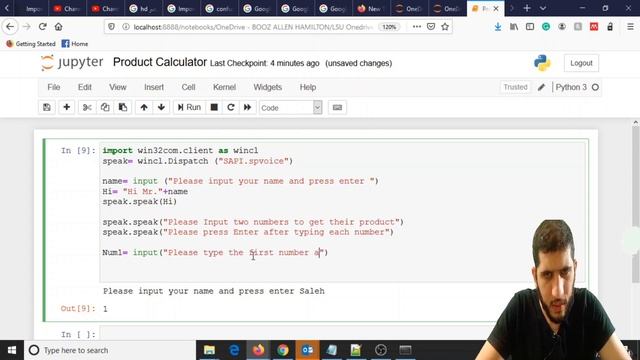
Task: Click the speak.speak(Hi) code line
Action: pyautogui.click(x=140, y=202)
